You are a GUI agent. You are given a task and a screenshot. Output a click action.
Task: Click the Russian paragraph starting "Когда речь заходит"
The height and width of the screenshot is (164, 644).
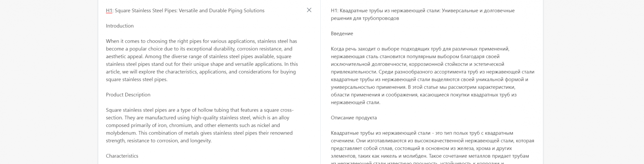point(432,76)
